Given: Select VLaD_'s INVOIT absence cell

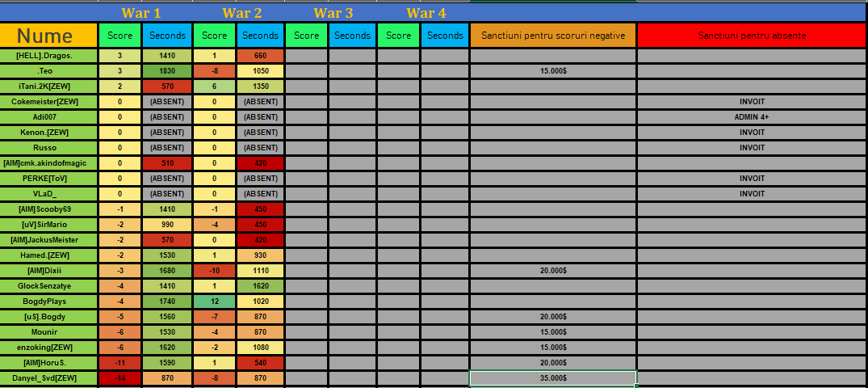Looking at the screenshot, I should click(752, 194).
